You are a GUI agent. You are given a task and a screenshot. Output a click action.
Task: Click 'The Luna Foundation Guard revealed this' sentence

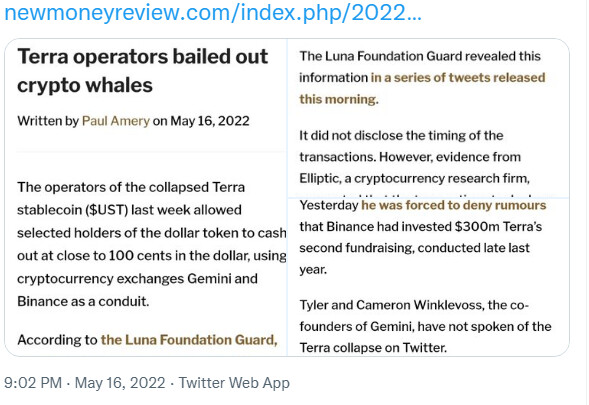coord(420,56)
